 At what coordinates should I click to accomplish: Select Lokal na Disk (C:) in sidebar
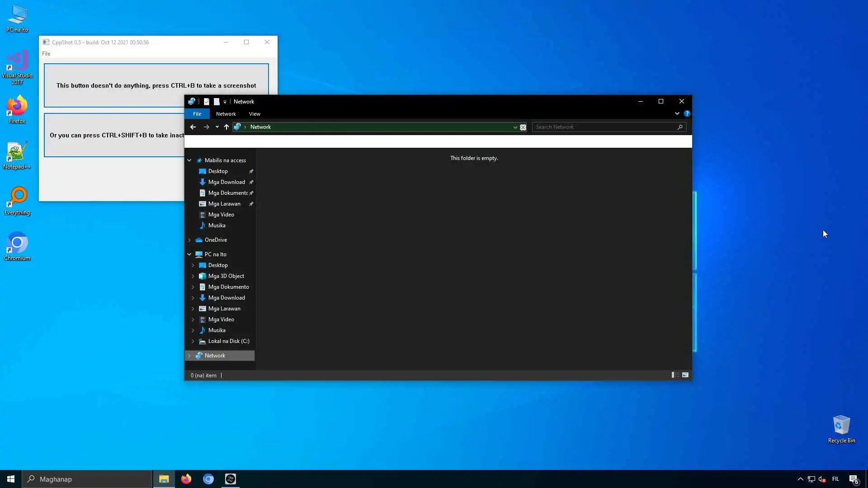pyautogui.click(x=228, y=341)
